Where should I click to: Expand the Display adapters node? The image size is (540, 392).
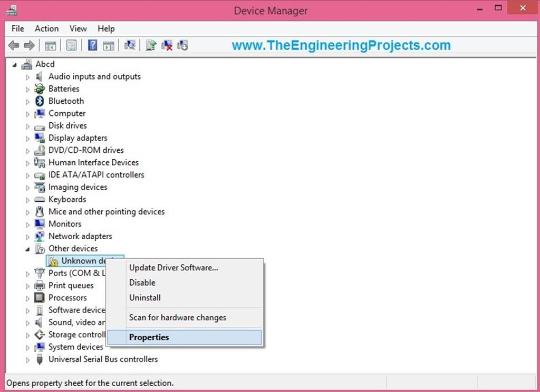(27, 138)
